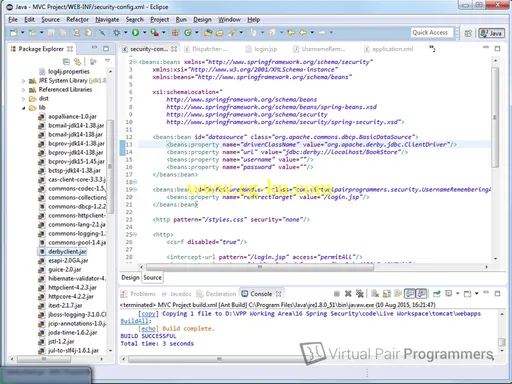The height and width of the screenshot is (384, 512).
Task: Switch to application.xml editor tab
Action: click(x=389, y=49)
